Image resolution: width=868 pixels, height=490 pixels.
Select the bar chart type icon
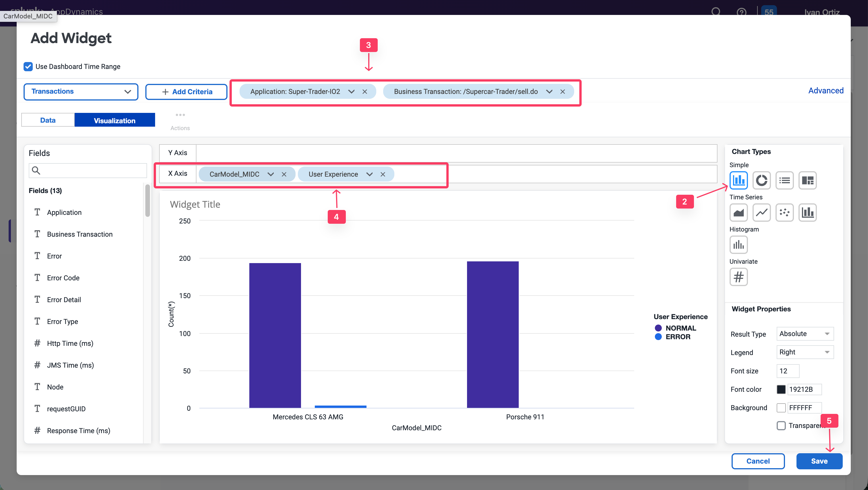tap(738, 180)
